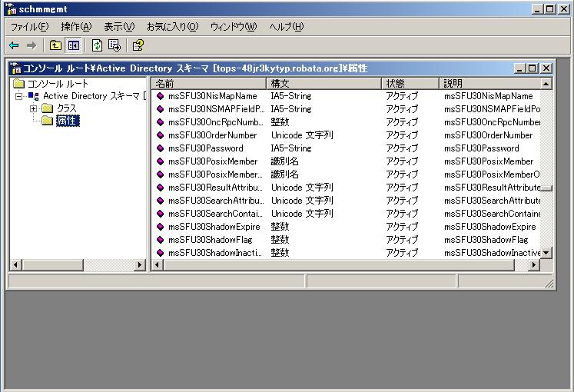
Task: Click the list vertical scrollbar down arrow
Action: pos(546,253)
